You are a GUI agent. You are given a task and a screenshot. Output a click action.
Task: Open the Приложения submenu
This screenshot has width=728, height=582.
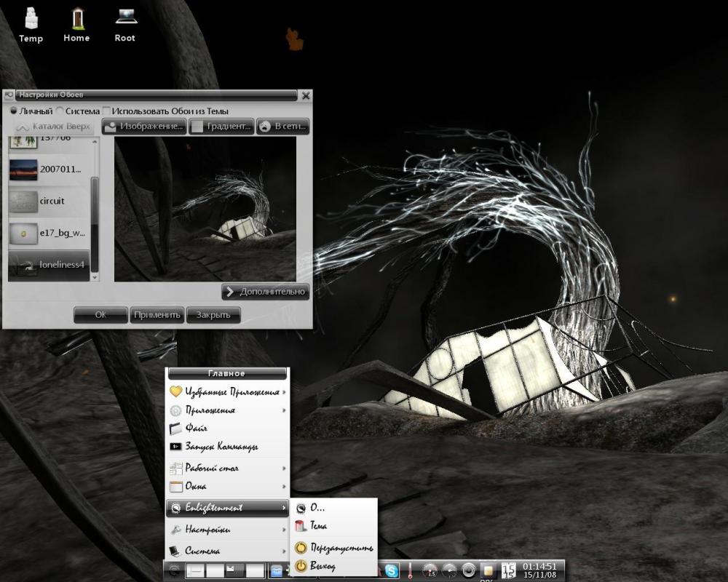pyautogui.click(x=227, y=410)
